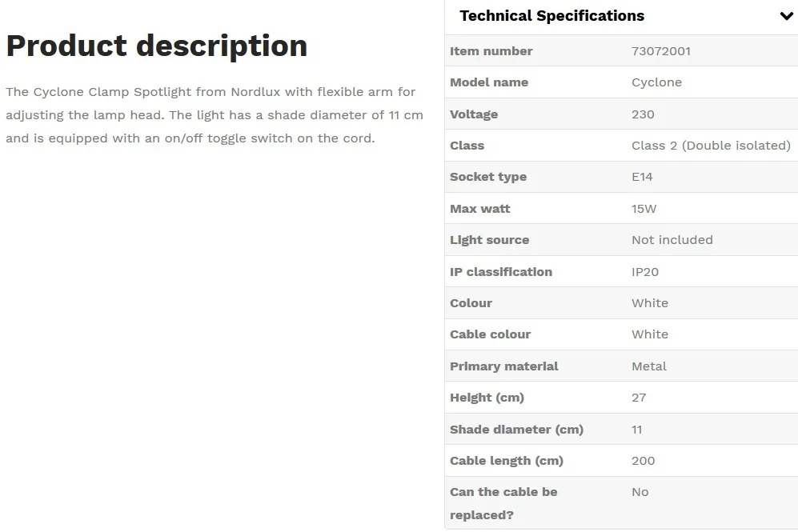This screenshot has width=798, height=532.
Task: Click the Cyclone Clamp Spotlight description paragraph
Action: pyautogui.click(x=215, y=115)
